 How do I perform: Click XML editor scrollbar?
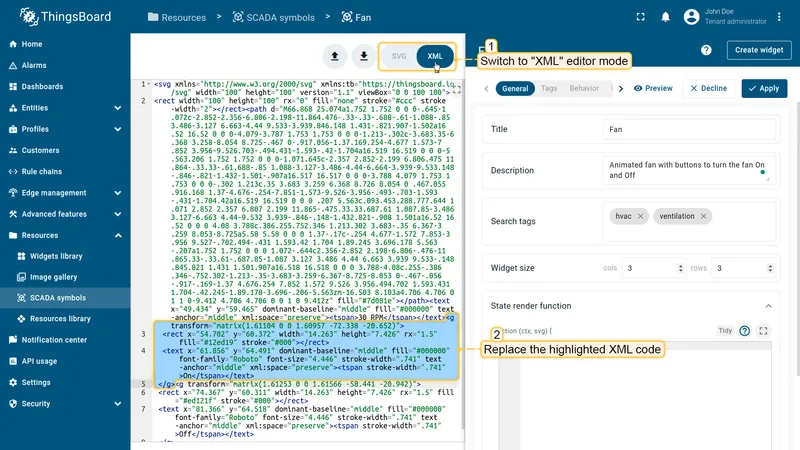click(463, 255)
